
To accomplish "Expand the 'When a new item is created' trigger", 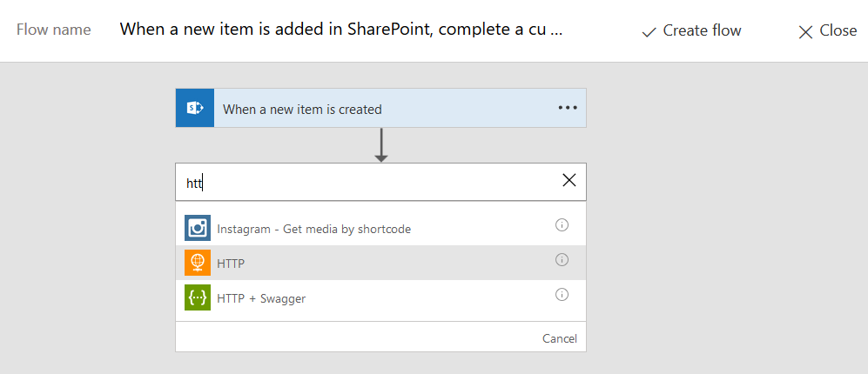I will click(x=302, y=110).
